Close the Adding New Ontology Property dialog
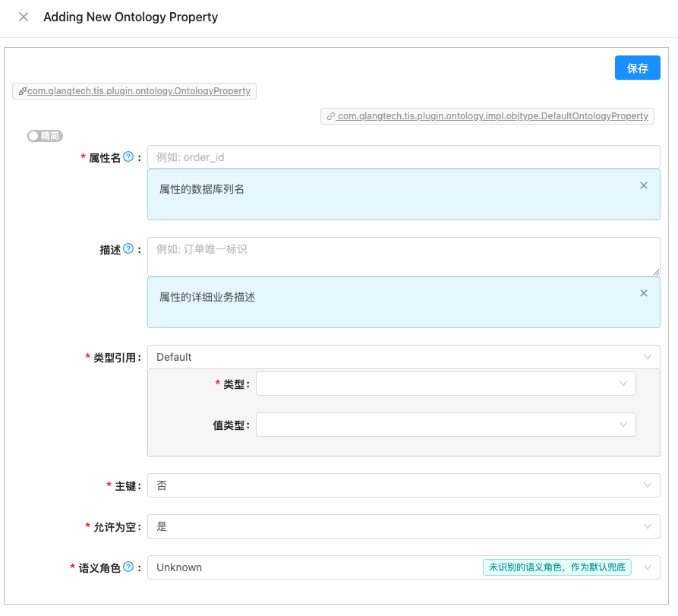 click(24, 17)
